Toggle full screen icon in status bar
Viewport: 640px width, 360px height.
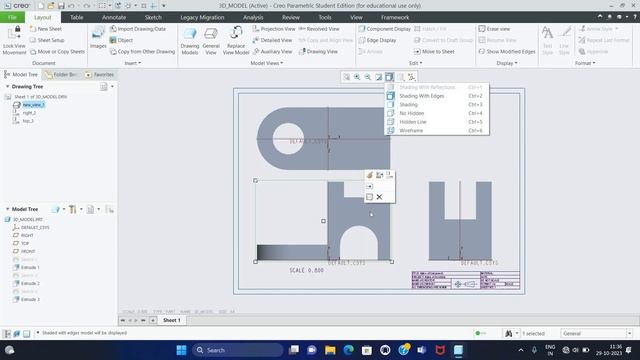tap(27, 333)
